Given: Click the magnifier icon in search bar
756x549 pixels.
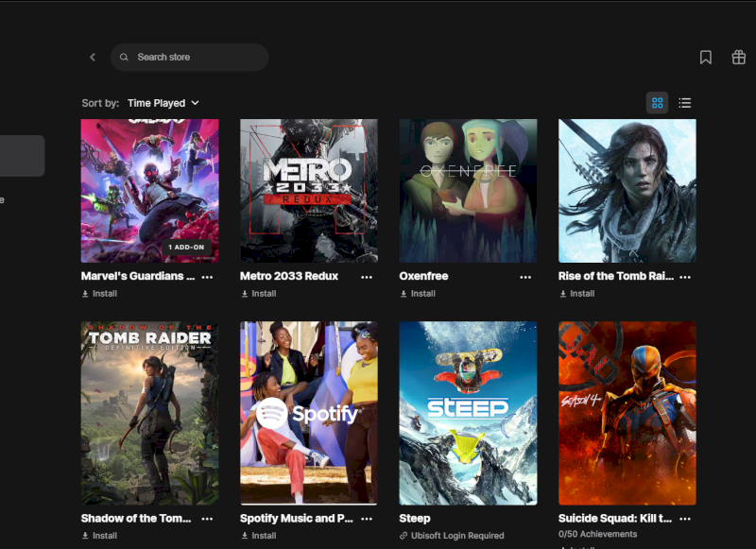Looking at the screenshot, I should tap(124, 58).
